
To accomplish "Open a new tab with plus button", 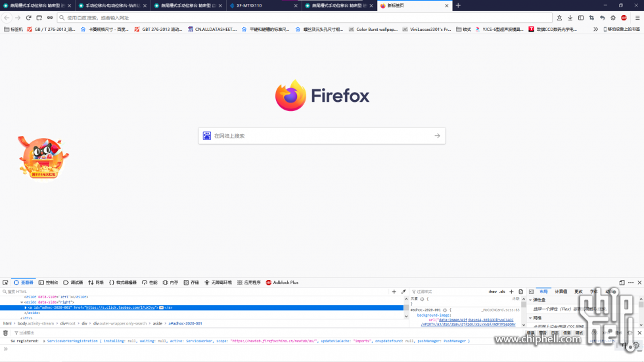I will 458,6.
